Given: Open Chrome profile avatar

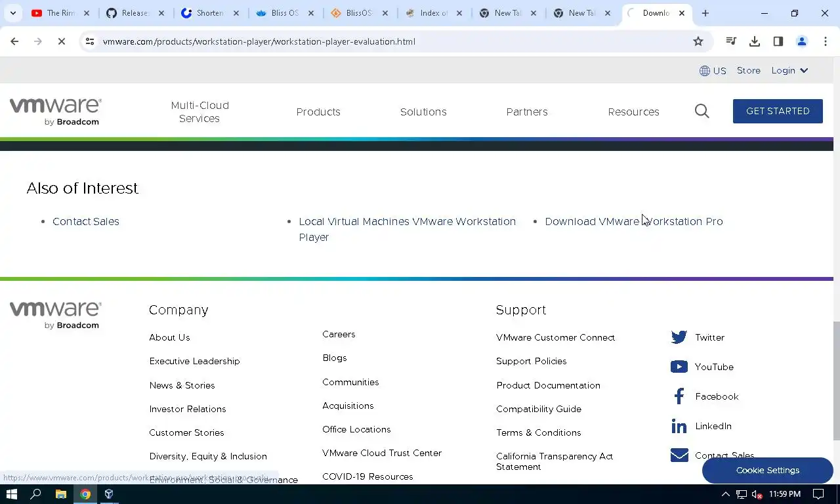Looking at the screenshot, I should pos(802,41).
